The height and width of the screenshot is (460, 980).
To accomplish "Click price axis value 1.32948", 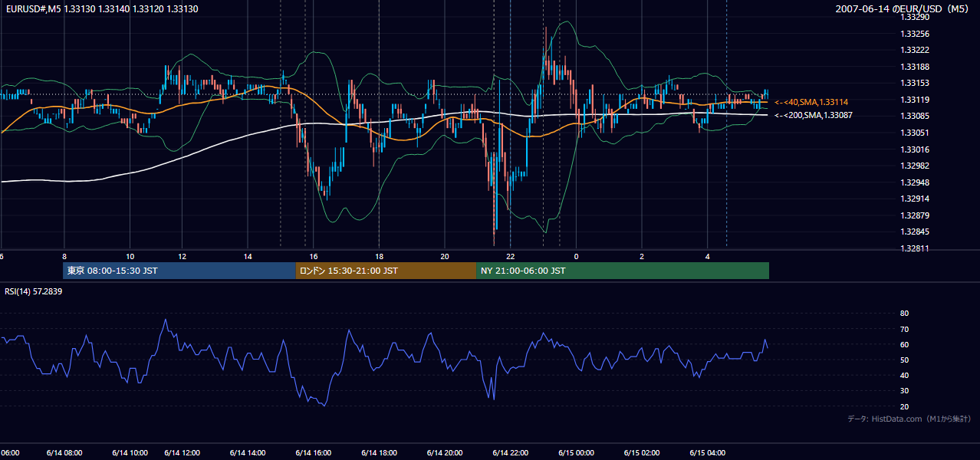I will (915, 182).
